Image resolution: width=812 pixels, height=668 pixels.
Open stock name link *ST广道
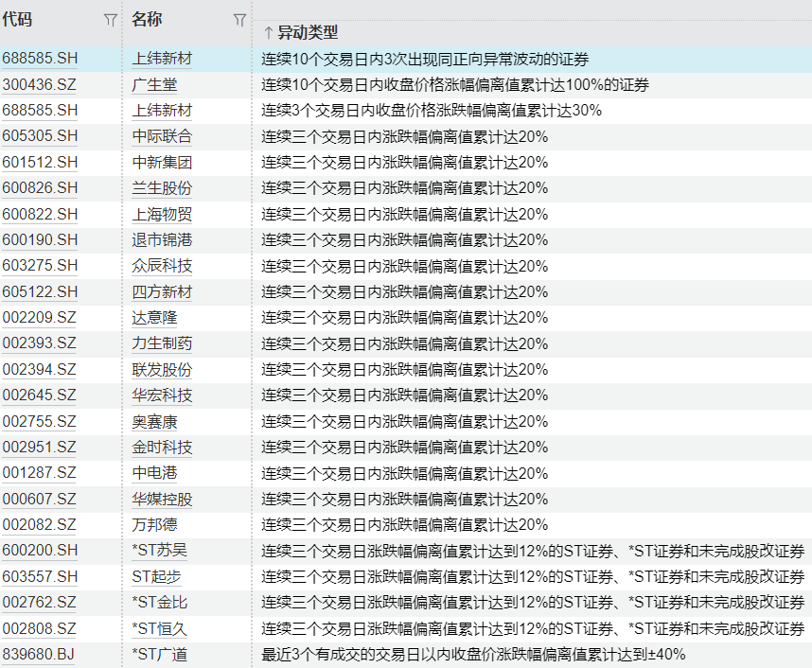point(160,654)
